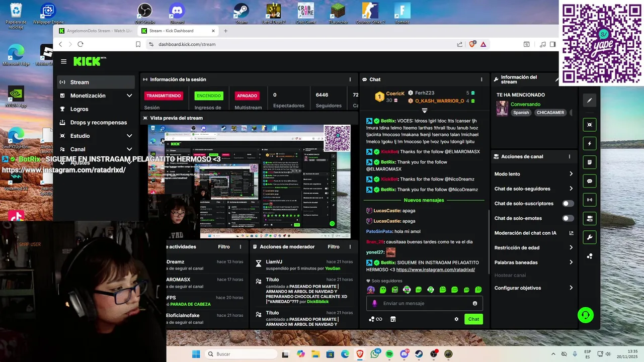Click the browser address bar URL
Viewport: 644px width, 362px height.
click(187, 44)
